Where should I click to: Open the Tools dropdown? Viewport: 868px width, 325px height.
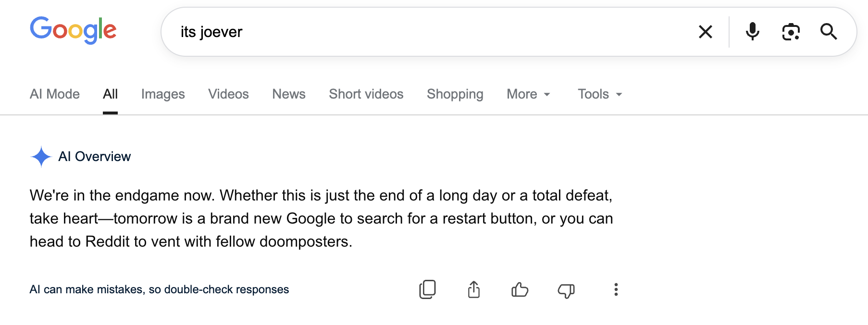point(600,94)
